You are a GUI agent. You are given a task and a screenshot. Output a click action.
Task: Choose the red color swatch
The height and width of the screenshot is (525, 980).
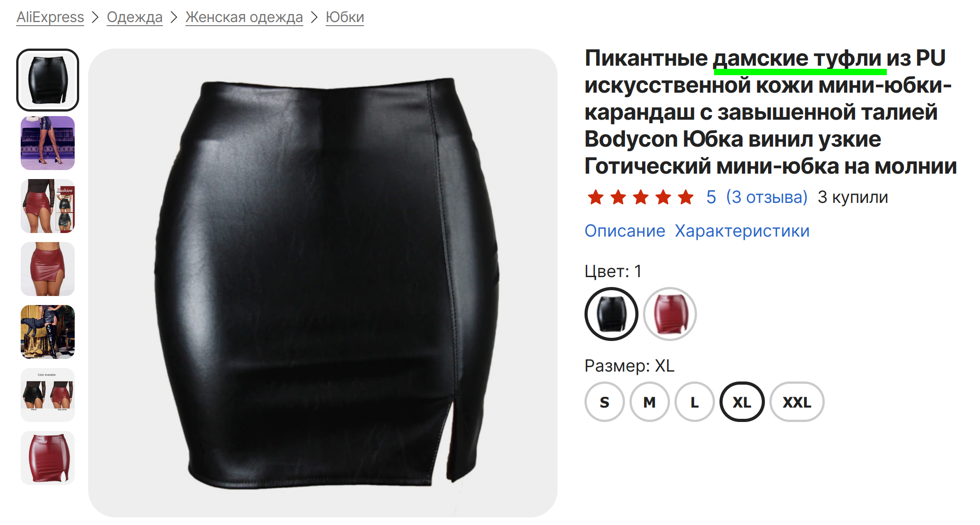(670, 314)
